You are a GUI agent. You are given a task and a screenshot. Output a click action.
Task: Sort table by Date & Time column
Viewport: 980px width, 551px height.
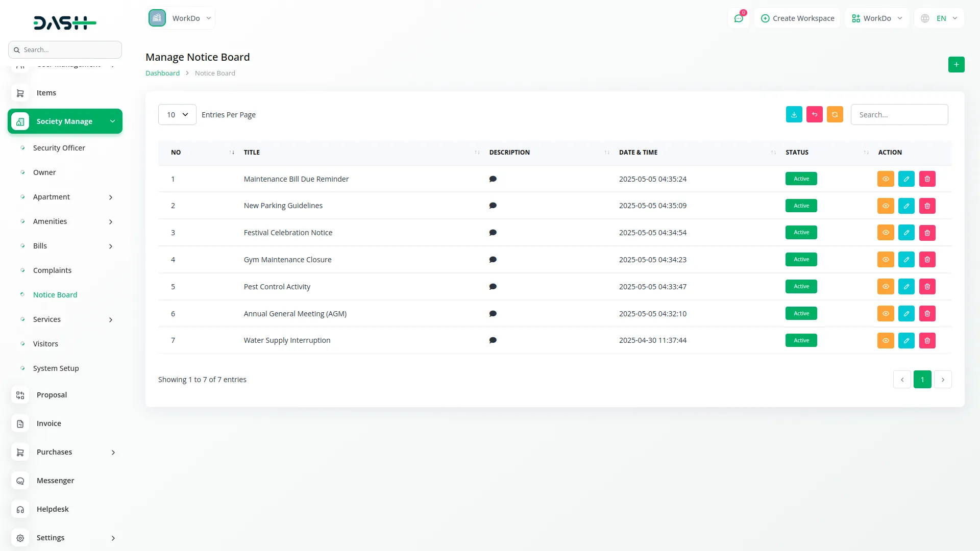pos(638,153)
